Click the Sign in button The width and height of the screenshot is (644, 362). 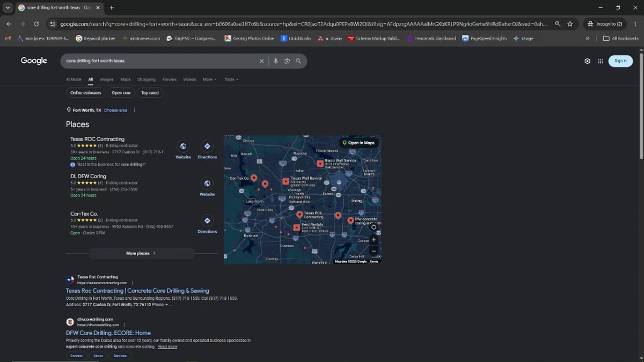(x=620, y=61)
